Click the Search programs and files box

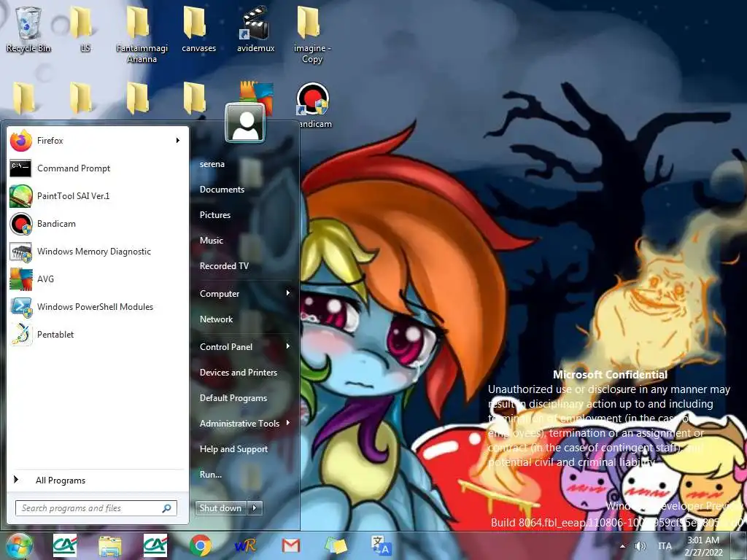pos(96,508)
